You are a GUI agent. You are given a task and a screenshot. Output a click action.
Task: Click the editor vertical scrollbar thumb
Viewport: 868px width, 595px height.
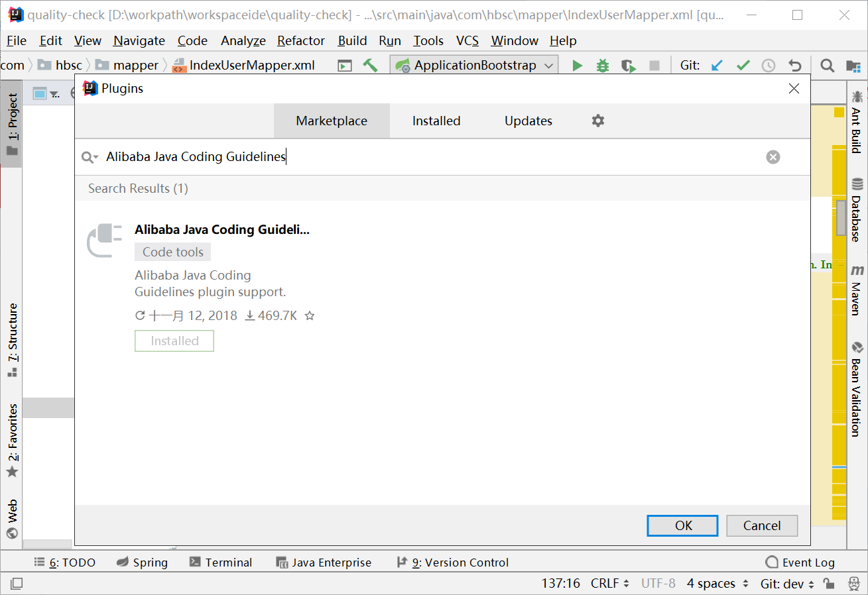(x=841, y=218)
